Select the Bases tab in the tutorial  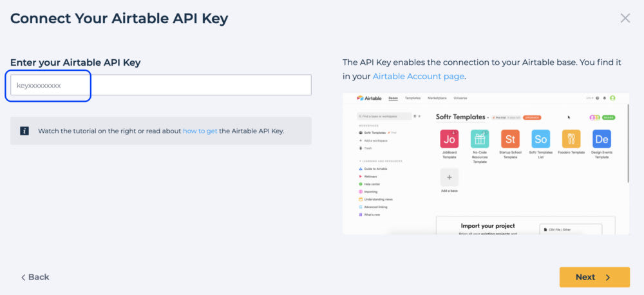393,98
